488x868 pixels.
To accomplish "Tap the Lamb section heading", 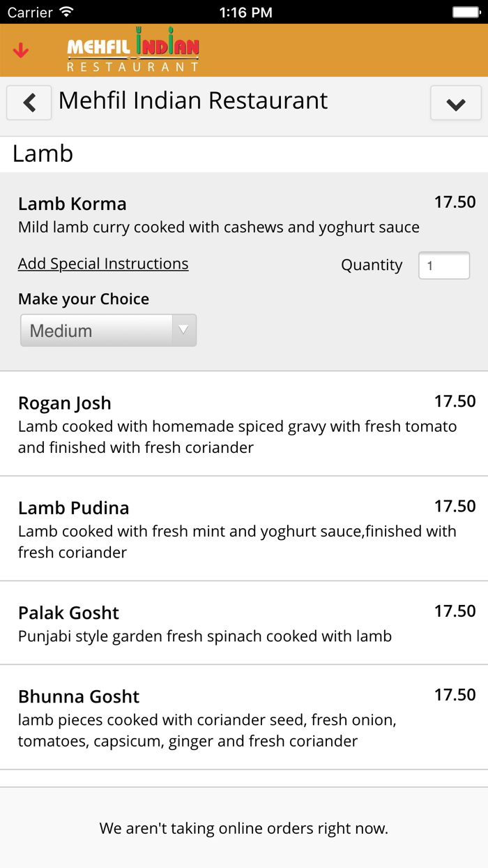I will coord(42,154).
